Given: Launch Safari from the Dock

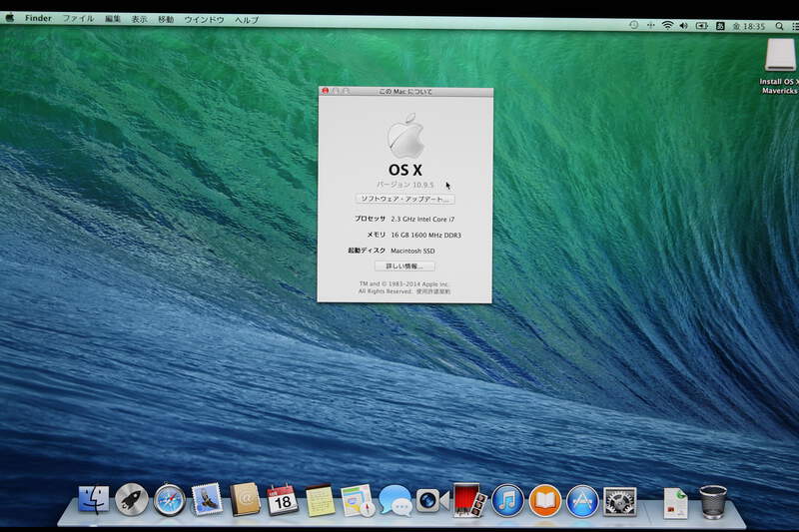Looking at the screenshot, I should click(169, 499).
